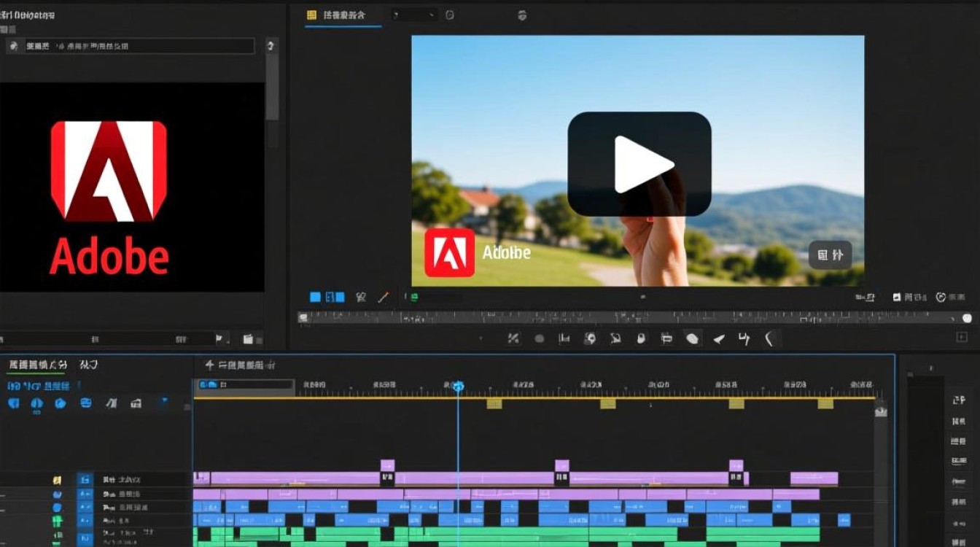Click the paper-plane shaped icon in transport bar
Viewport: 980px width, 547px height.
point(718,338)
